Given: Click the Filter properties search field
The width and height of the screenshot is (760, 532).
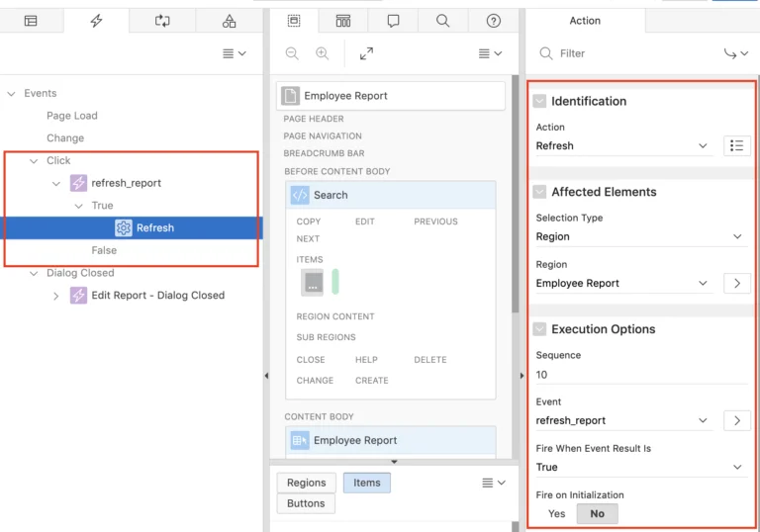Looking at the screenshot, I should (x=625, y=53).
